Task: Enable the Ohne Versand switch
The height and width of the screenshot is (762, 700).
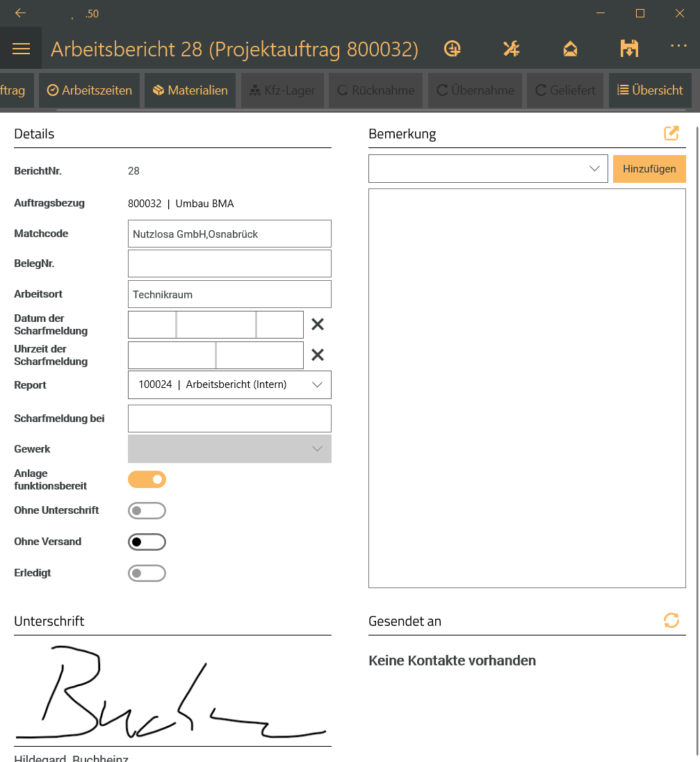Action: coord(147,542)
